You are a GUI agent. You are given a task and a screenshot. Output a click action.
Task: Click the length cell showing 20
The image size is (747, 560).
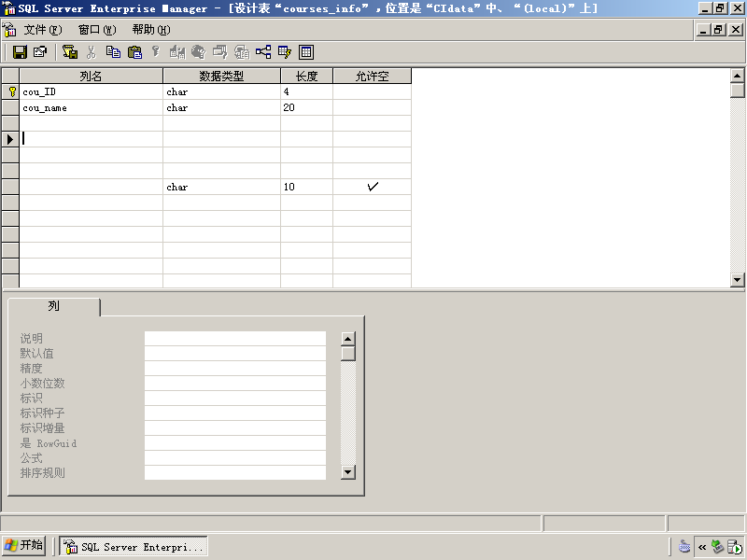coord(307,107)
